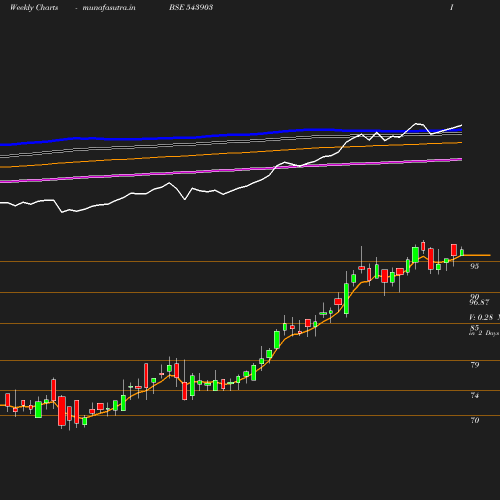Click the 'BSE 543903' ticker text
The image size is (500, 500).
click(x=191, y=7)
